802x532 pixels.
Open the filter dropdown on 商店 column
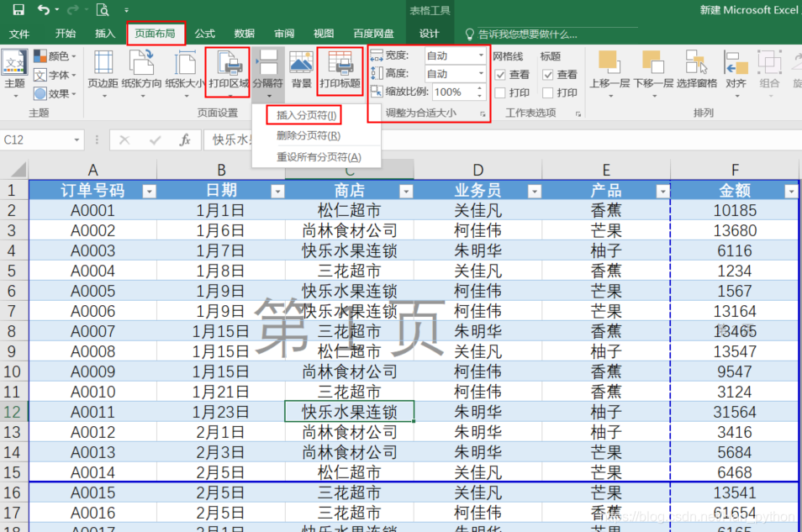[408, 191]
